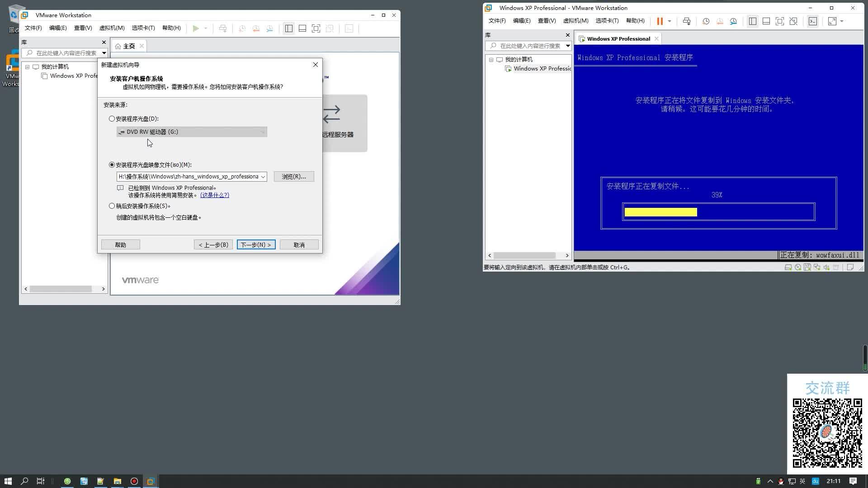The width and height of the screenshot is (868, 488).
Task: Close the library panel in Windows XP window
Action: [x=568, y=35]
